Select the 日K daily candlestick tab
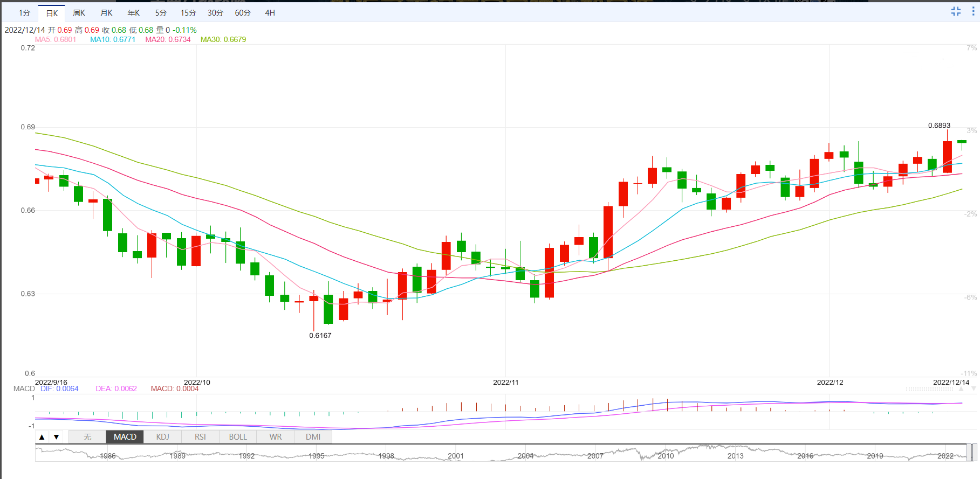The height and width of the screenshot is (479, 980). (x=52, y=13)
